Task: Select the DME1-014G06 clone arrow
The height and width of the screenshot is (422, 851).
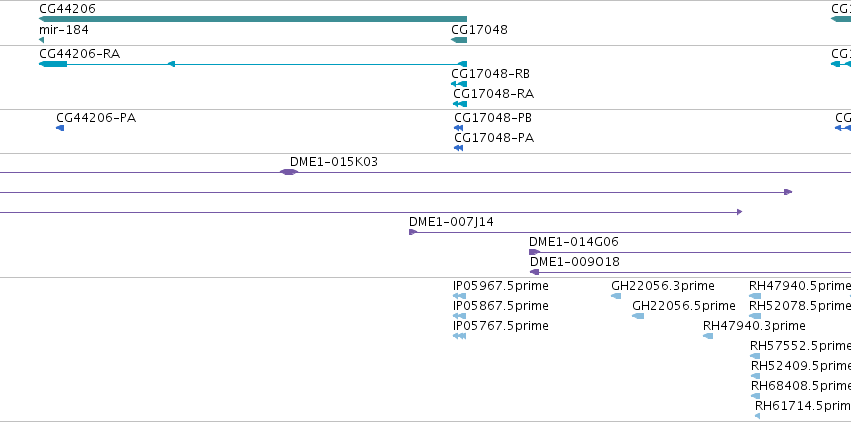Action: point(535,252)
